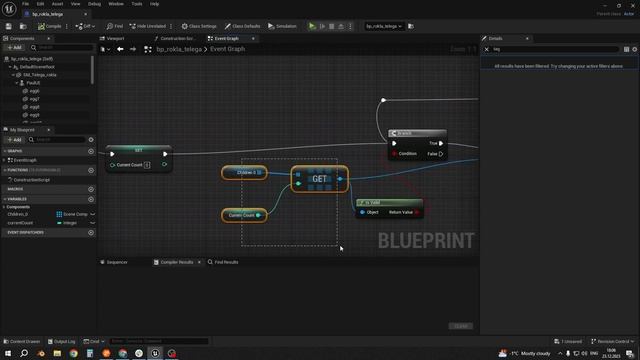640x360 pixels.
Task: Open play mode options three-dot menu
Action: (350, 26)
